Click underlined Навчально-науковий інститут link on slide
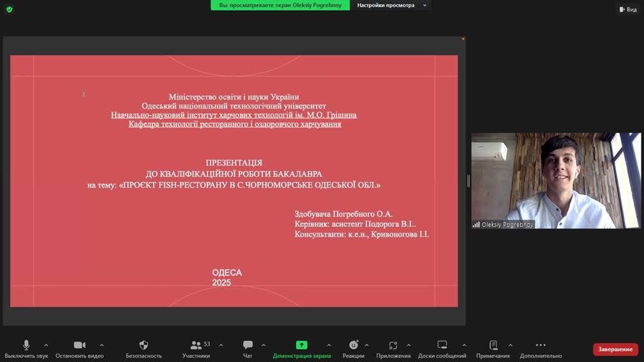 (x=234, y=115)
